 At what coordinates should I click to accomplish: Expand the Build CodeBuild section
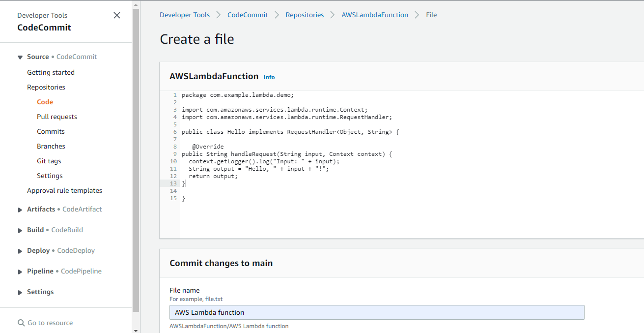tap(20, 230)
